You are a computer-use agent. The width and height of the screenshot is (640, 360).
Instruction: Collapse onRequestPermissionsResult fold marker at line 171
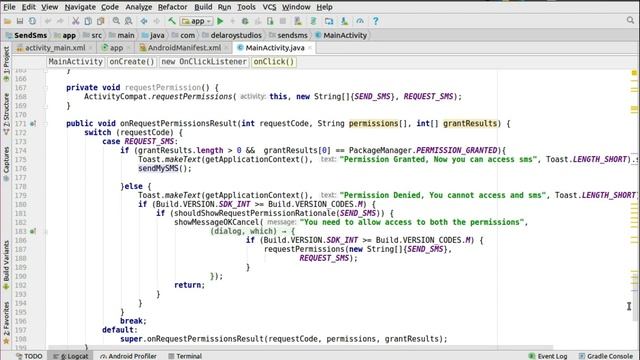(46, 124)
